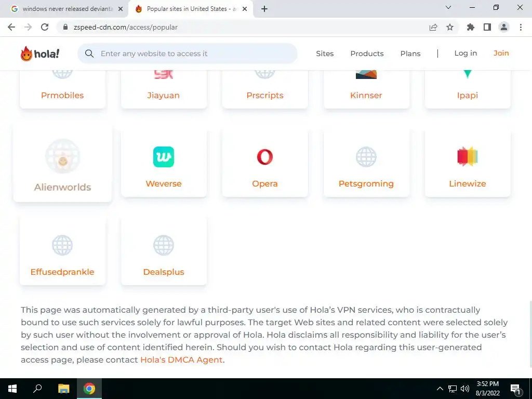Click the Alienworlds globe icon

coord(62,156)
